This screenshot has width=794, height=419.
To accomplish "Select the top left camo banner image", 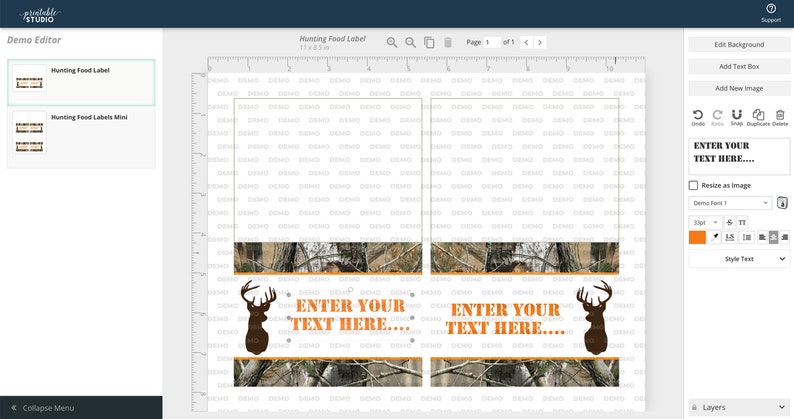I will 328,258.
